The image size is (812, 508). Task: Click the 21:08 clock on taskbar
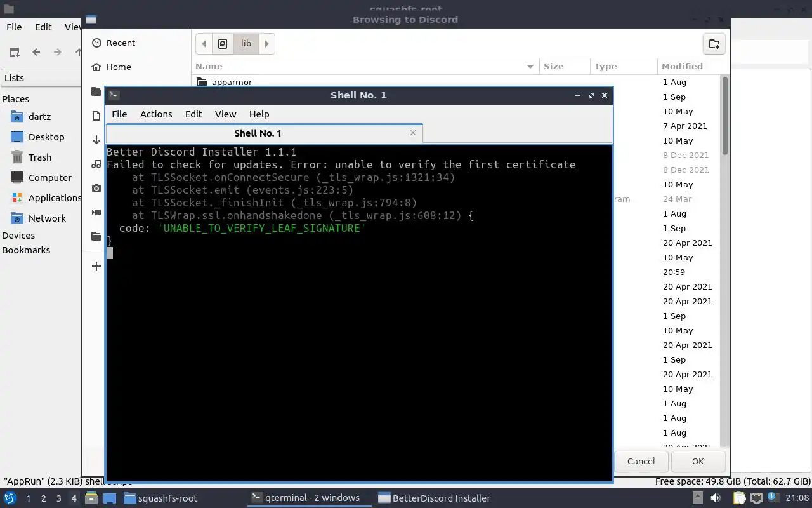click(796, 498)
